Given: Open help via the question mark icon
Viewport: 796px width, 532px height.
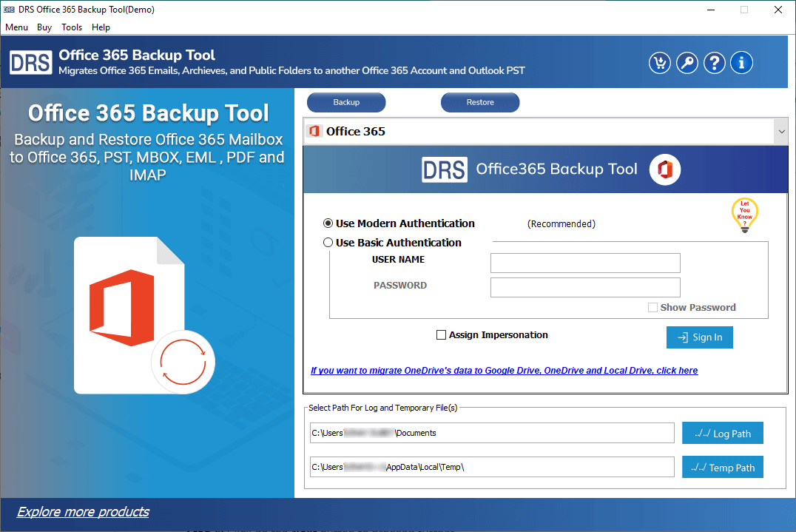Looking at the screenshot, I should [x=714, y=63].
